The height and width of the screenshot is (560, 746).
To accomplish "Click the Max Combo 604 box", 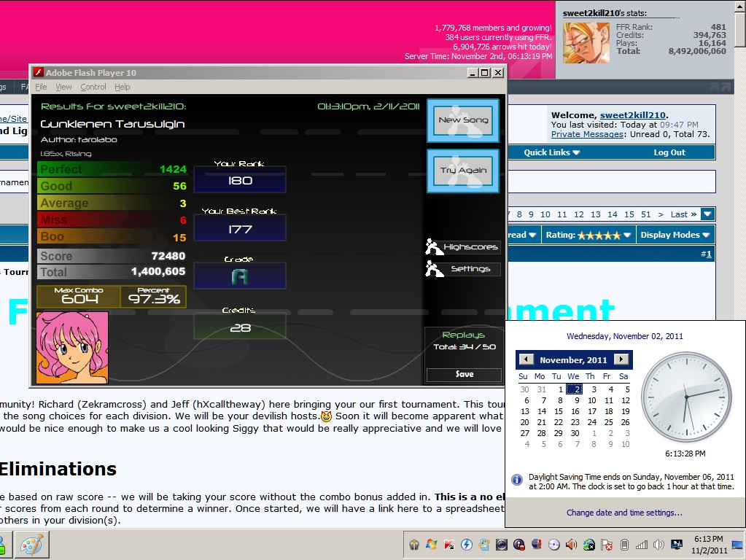I will [79, 297].
